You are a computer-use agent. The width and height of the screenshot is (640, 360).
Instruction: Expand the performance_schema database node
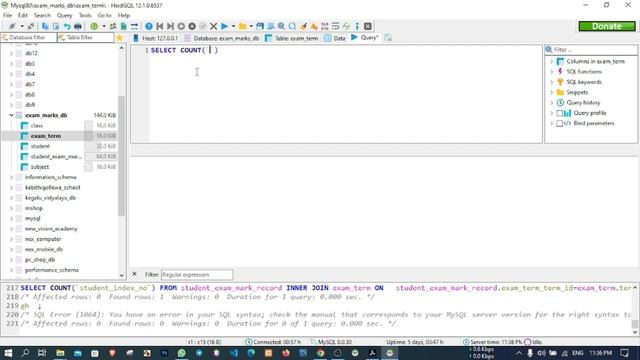click(x=11, y=270)
